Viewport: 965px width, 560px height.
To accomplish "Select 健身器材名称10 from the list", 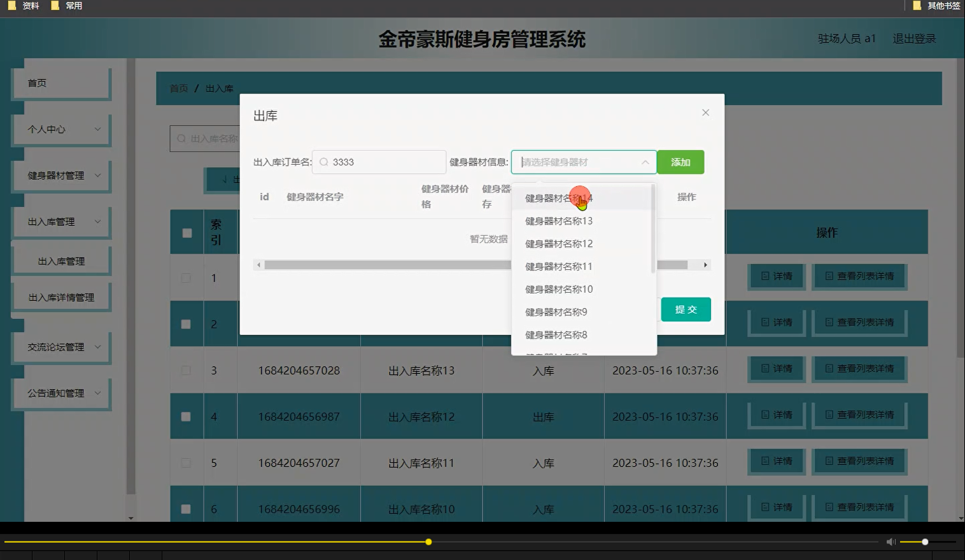I will [x=558, y=289].
